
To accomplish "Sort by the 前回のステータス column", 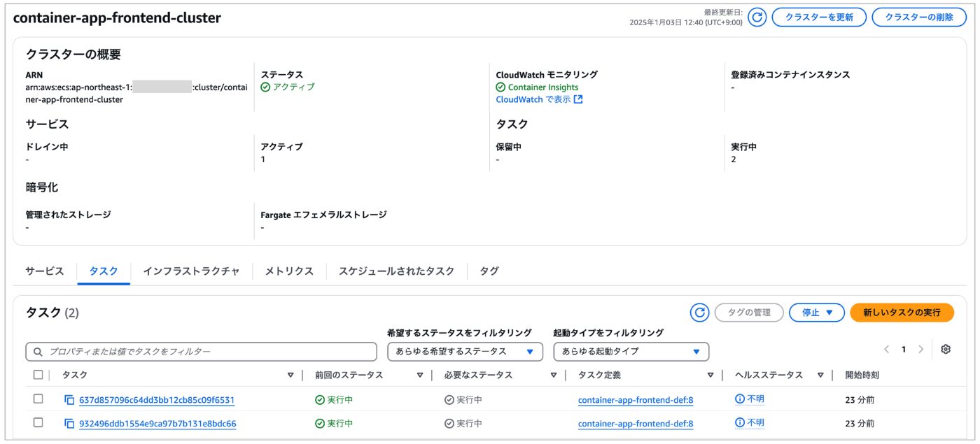I will pyautogui.click(x=420, y=375).
